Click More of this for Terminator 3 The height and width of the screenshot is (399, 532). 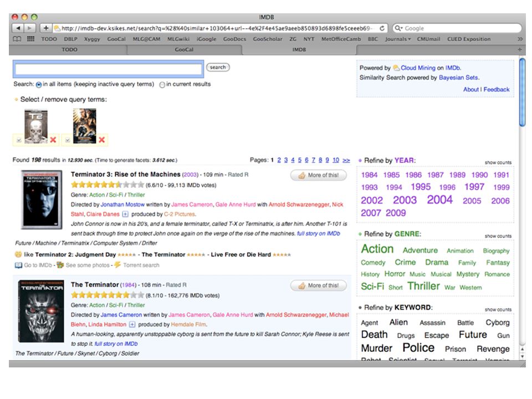point(318,175)
